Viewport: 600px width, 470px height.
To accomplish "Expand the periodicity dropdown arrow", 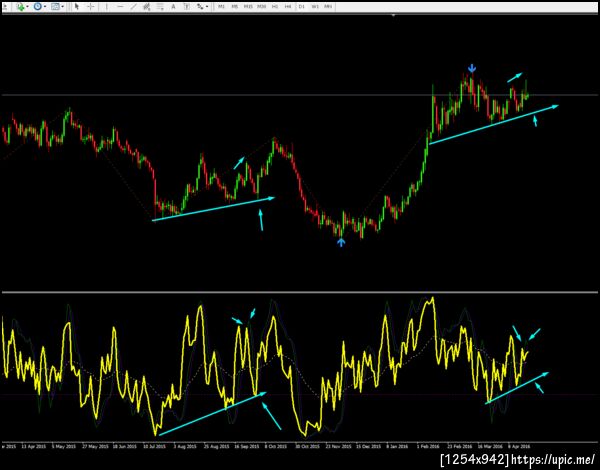I will pyautogui.click(x=45, y=7).
